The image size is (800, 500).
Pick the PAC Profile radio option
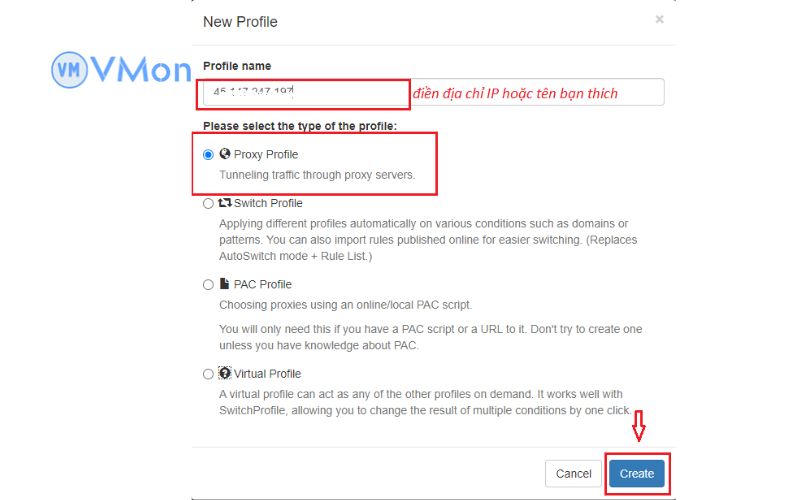pyautogui.click(x=208, y=285)
